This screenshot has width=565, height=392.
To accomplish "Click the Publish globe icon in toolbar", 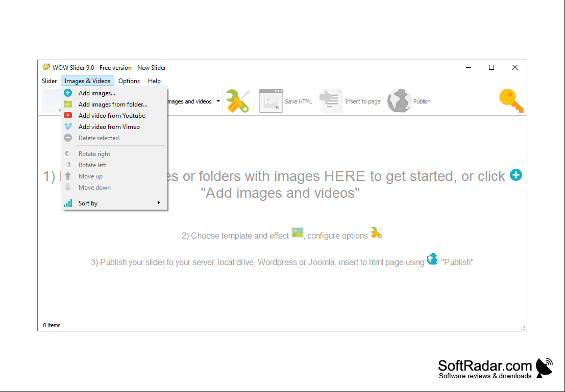I will click(399, 101).
